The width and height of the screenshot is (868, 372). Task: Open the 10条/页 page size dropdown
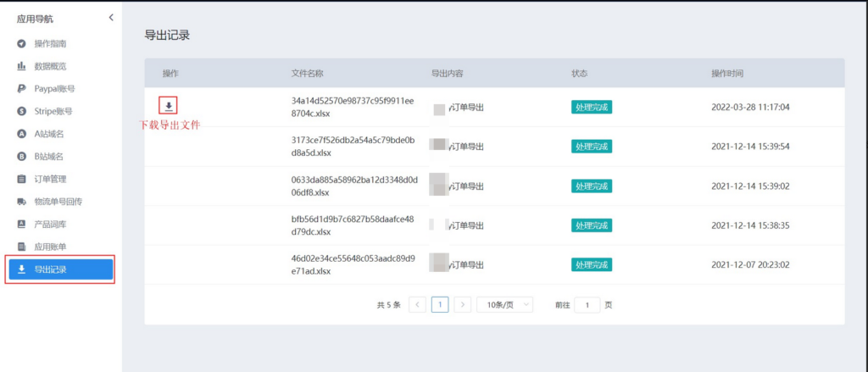(x=504, y=304)
